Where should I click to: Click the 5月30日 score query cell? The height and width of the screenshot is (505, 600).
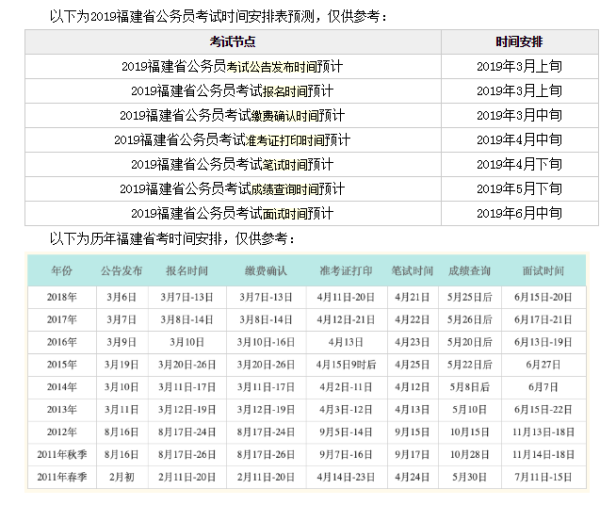click(469, 477)
